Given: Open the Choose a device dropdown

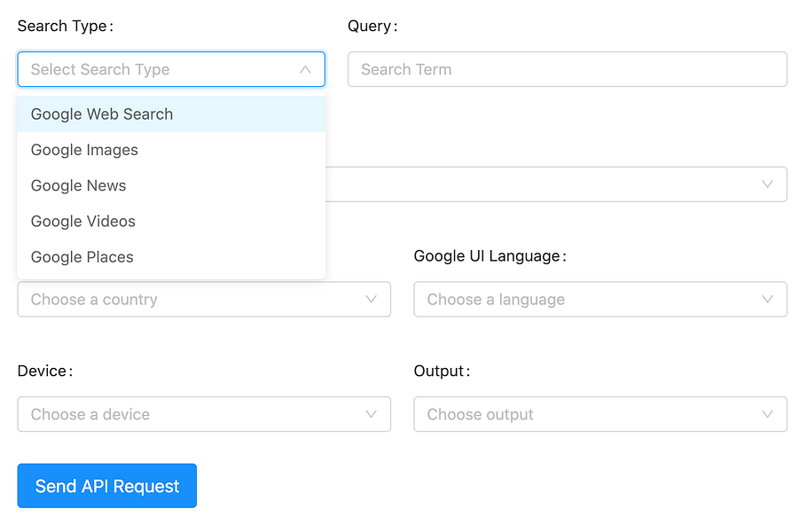Looking at the screenshot, I should [x=204, y=414].
